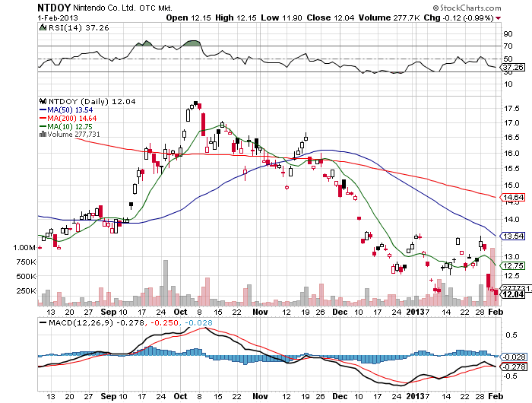Click the Volume 277,731 legend text
This screenshot has width=532, height=403.
point(74,135)
